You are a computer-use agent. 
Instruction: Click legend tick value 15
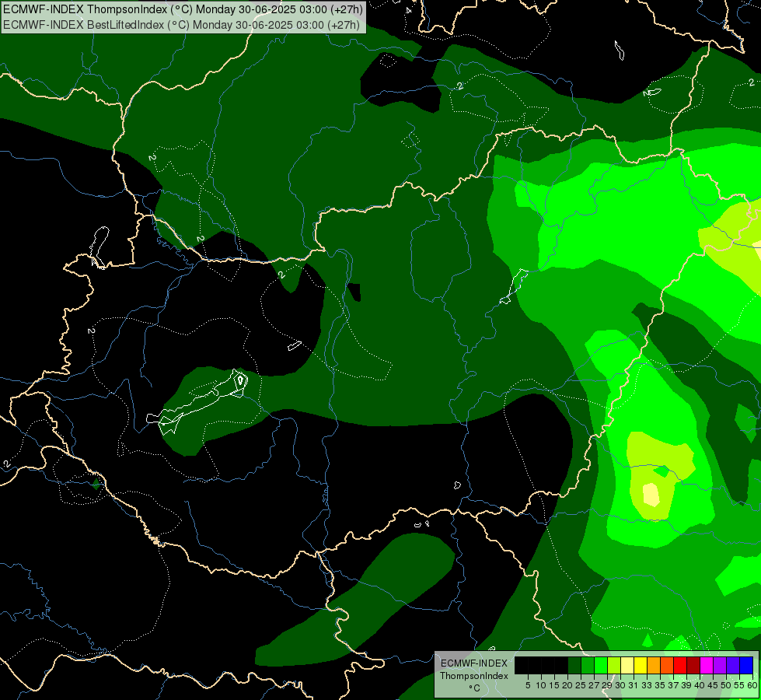(x=555, y=685)
